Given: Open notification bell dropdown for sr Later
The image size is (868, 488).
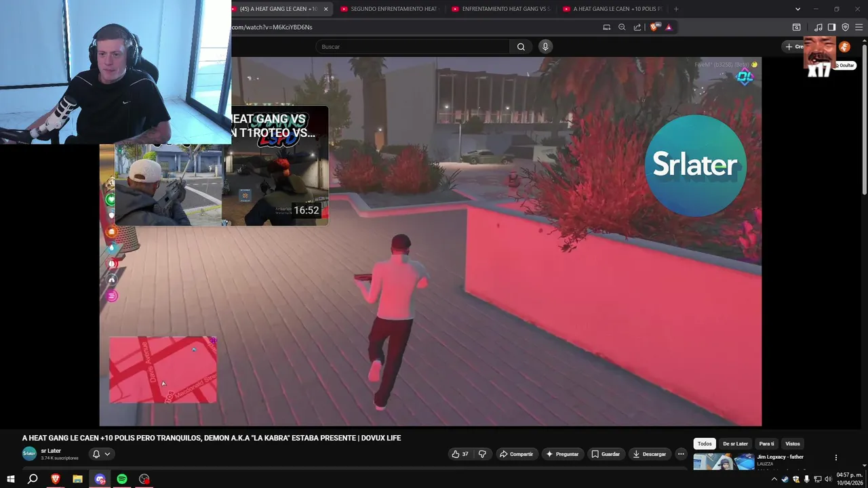Looking at the screenshot, I should (x=101, y=454).
